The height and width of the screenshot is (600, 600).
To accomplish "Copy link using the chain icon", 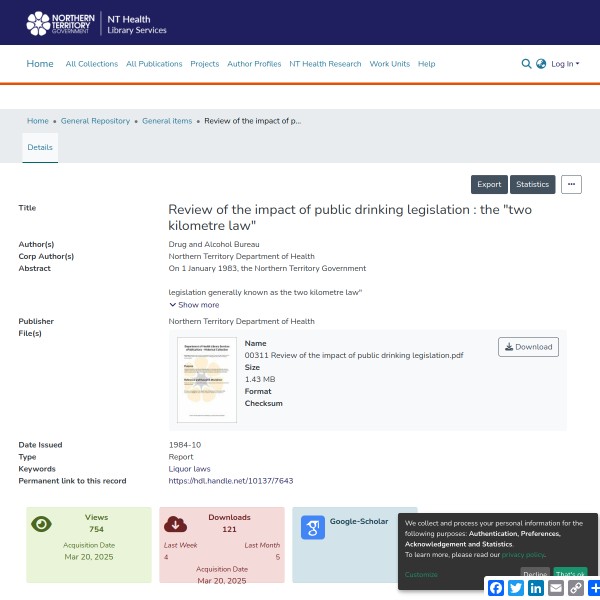I will point(576,588).
